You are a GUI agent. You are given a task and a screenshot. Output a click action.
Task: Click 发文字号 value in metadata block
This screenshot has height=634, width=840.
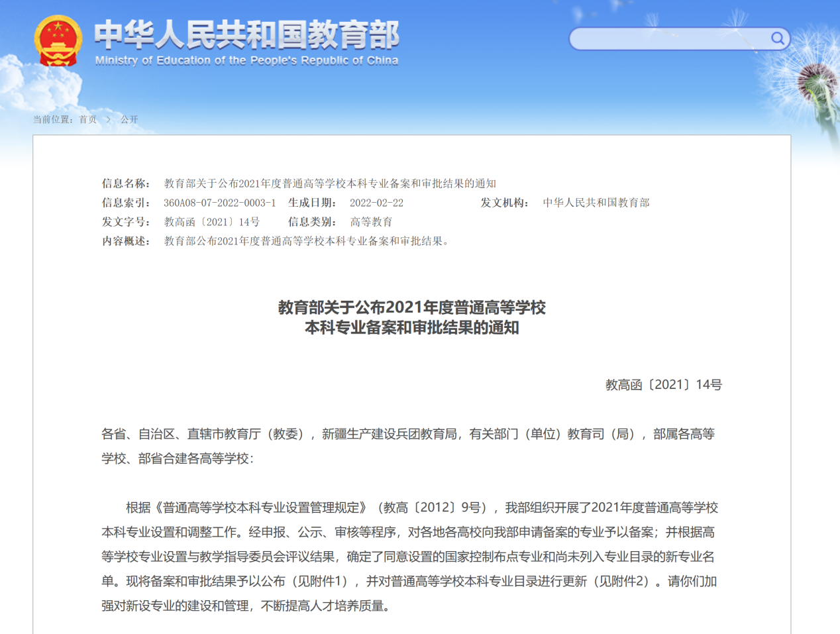212,222
